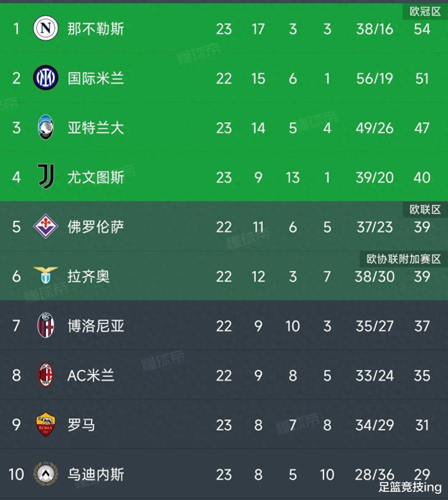The height and width of the screenshot is (500, 448).
Task: Click the 欧冠区 zone label
Action: pyautogui.click(x=425, y=11)
